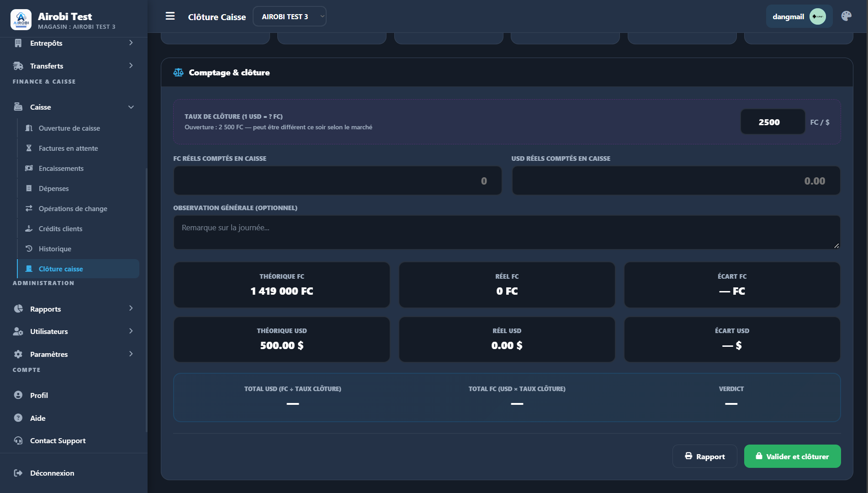Expand the Entrepôts chevron
The height and width of the screenshot is (493, 868).
pos(131,42)
